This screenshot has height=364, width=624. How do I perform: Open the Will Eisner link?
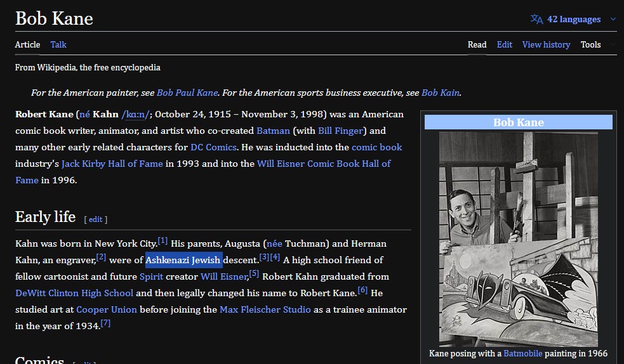[x=224, y=276]
